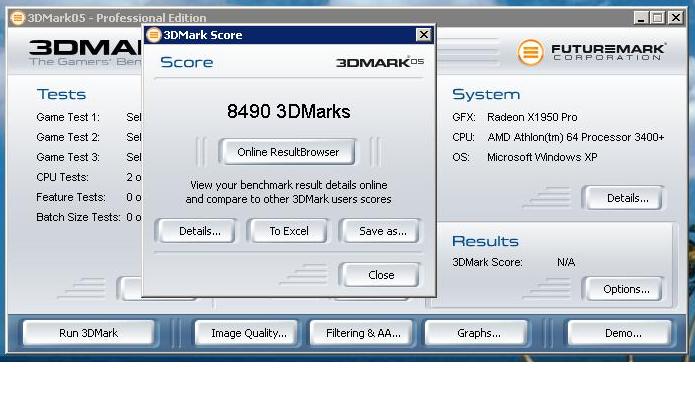Click the Futuremark Corporation orange logo
Image resolution: width=695 pixels, height=400 pixels.
tap(530, 52)
